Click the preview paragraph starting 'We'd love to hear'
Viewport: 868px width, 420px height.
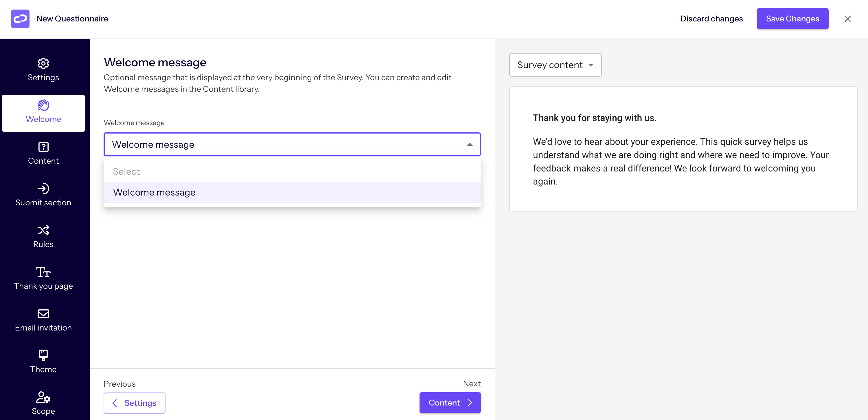(681, 162)
